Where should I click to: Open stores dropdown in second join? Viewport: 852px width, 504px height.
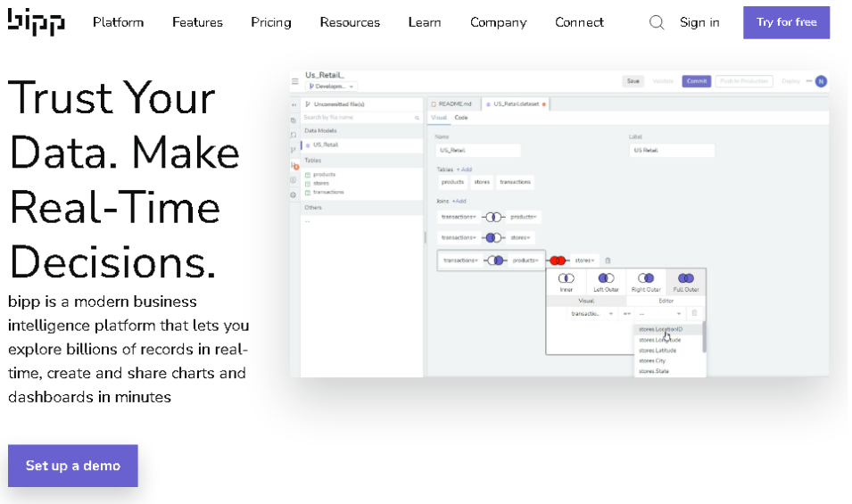(520, 238)
